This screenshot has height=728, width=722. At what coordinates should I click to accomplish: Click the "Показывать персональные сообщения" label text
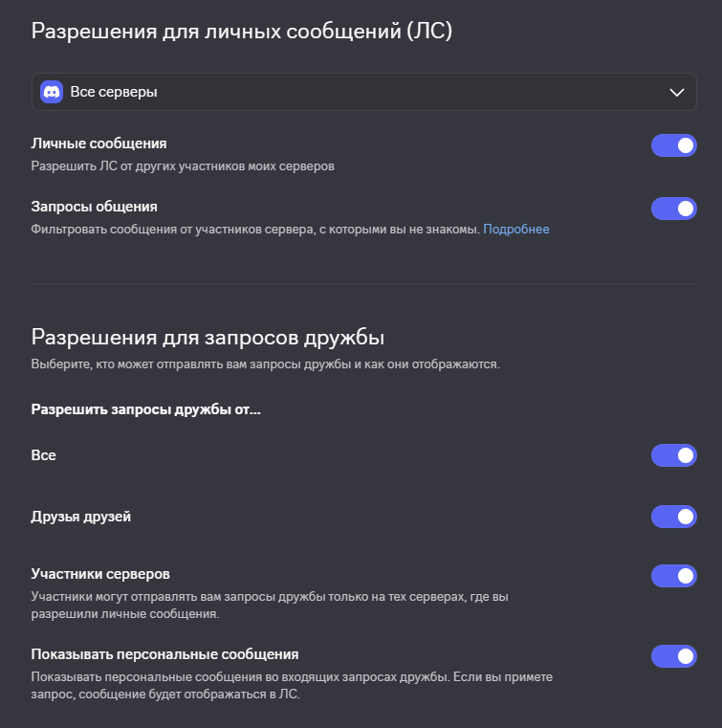click(x=164, y=654)
